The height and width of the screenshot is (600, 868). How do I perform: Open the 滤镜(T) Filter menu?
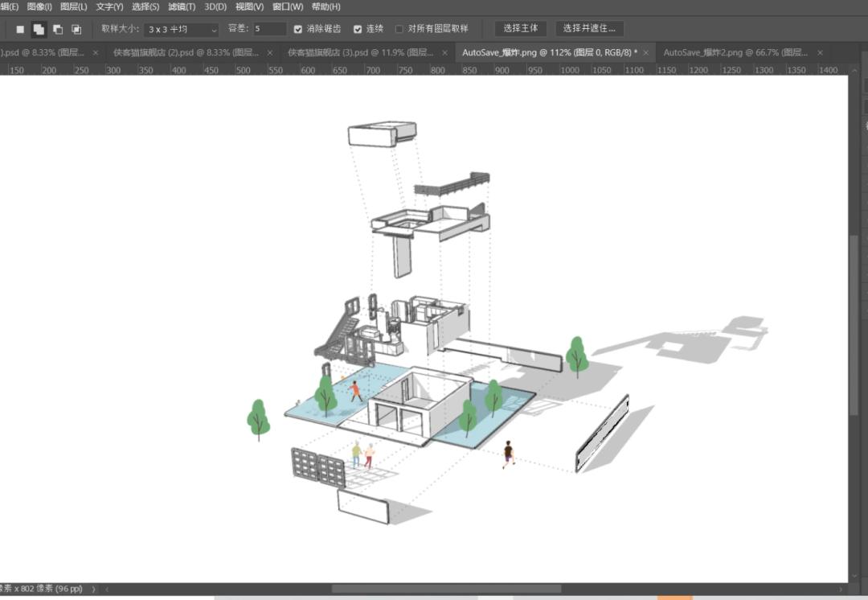tap(182, 6)
